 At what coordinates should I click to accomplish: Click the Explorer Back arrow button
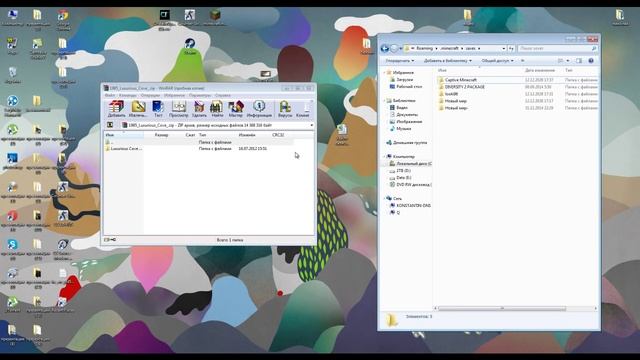pyautogui.click(x=384, y=49)
